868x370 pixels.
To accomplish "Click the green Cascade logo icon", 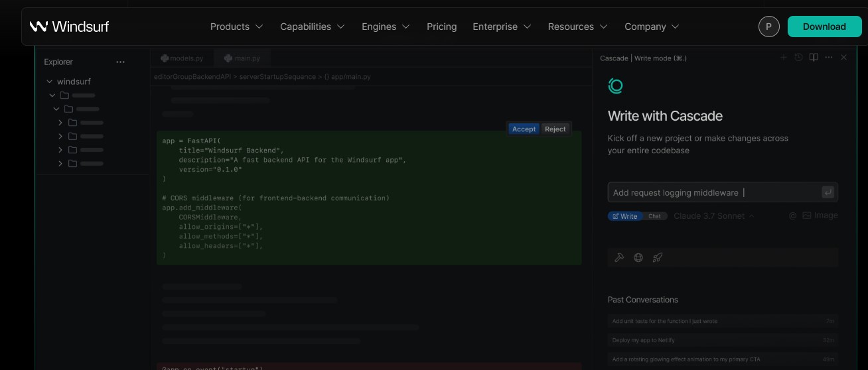I will (615, 86).
